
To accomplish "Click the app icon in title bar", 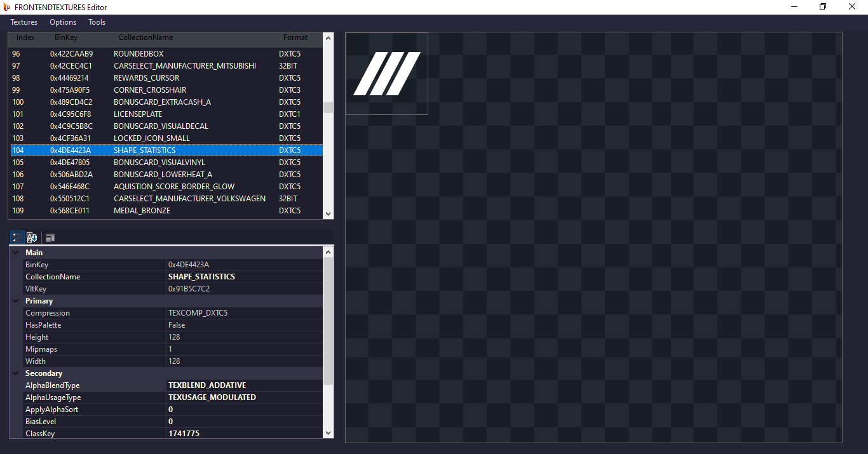I will point(7,7).
